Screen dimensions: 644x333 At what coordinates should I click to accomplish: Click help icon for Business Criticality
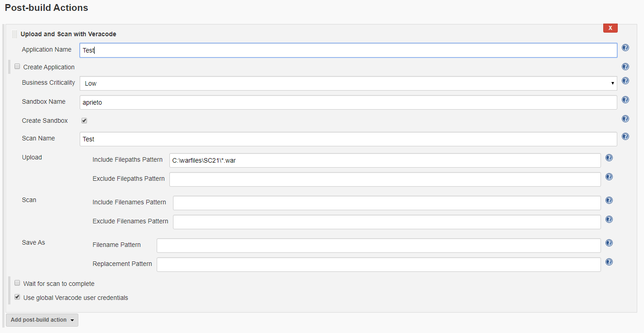click(625, 81)
